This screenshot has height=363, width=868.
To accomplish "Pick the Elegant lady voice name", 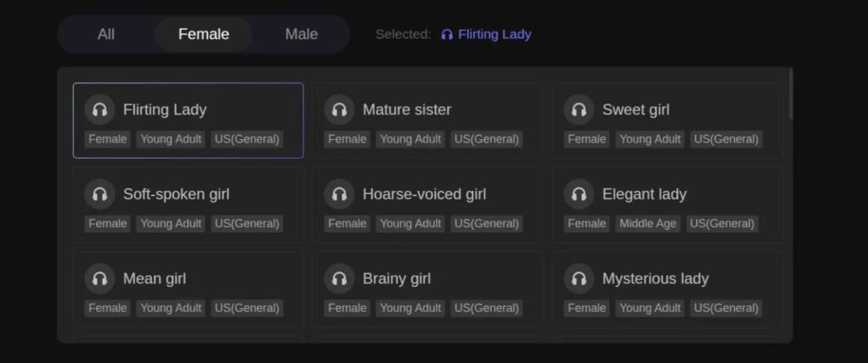I will click(x=644, y=194).
